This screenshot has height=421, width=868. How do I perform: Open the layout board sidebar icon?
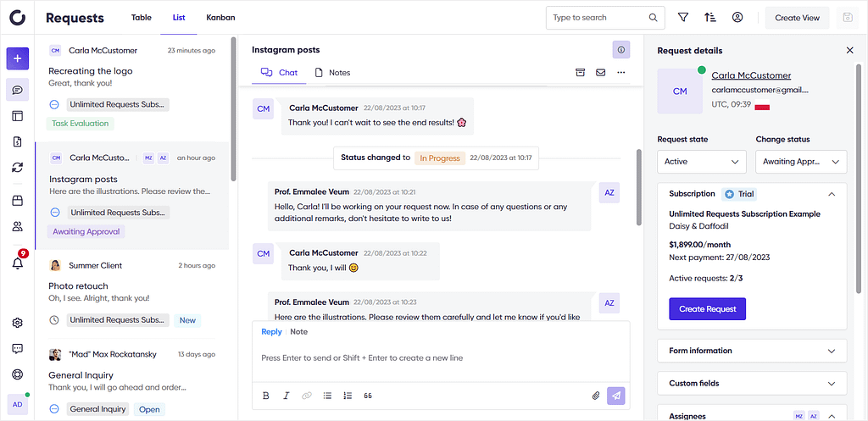pos(18,115)
